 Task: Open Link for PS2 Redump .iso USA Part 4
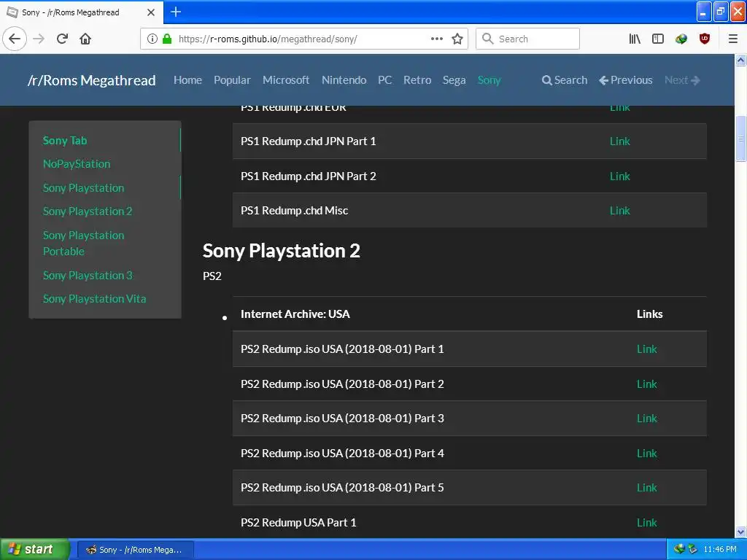pyautogui.click(x=647, y=454)
